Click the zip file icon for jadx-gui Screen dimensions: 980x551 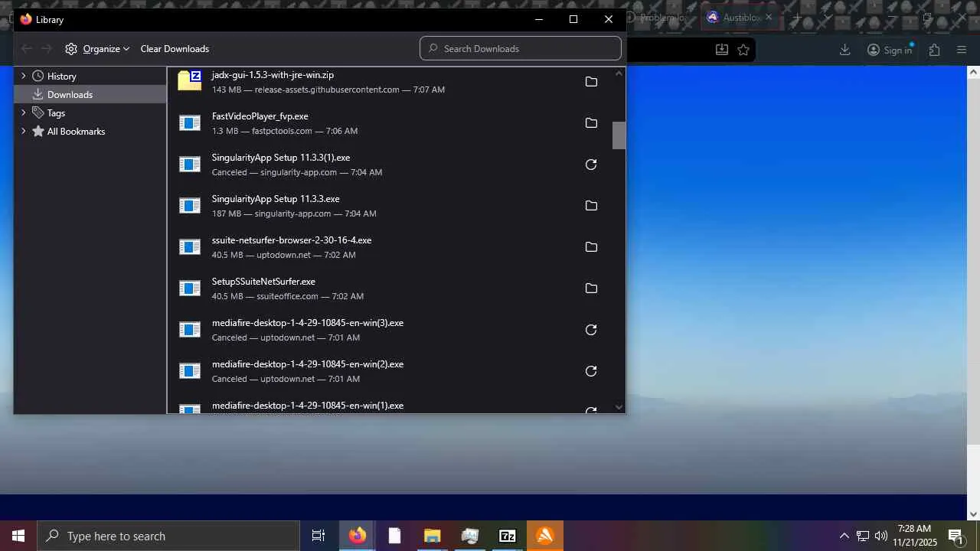190,80
